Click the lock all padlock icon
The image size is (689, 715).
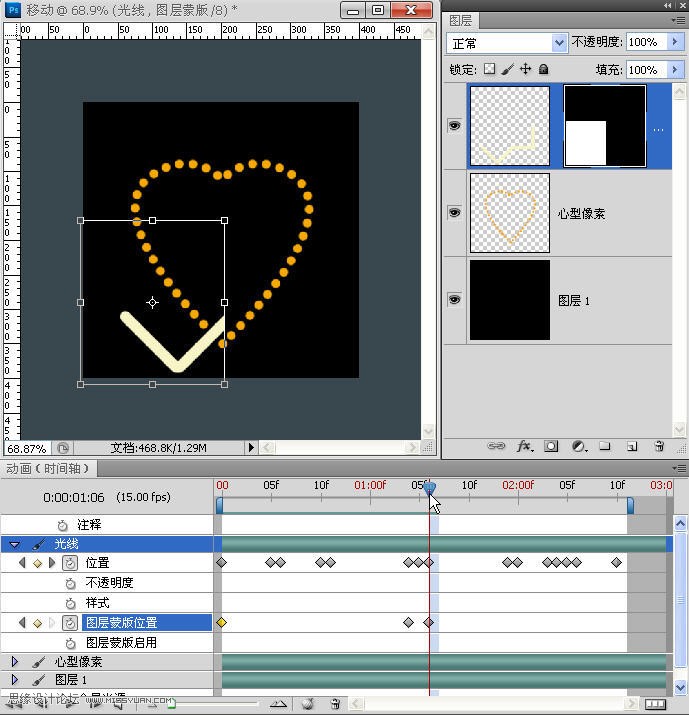(x=543, y=69)
